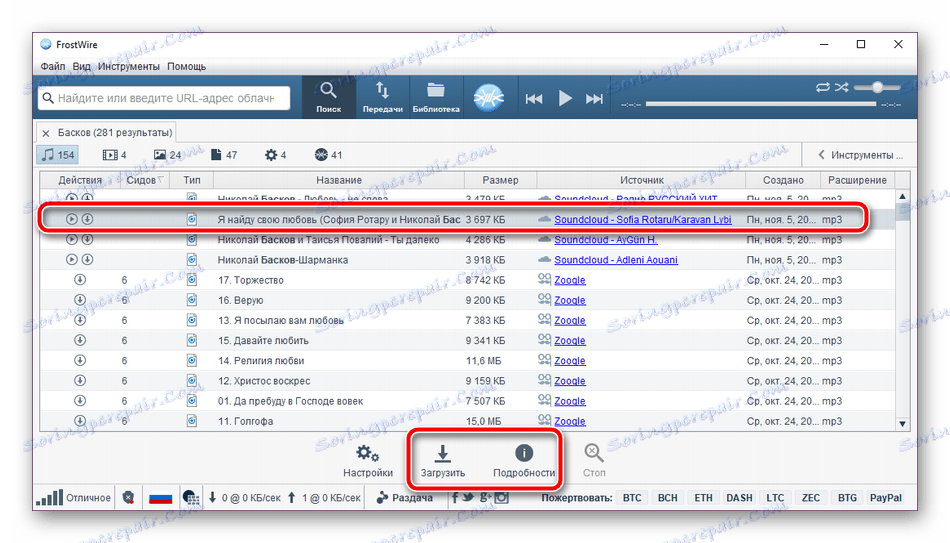Image resolution: width=950 pixels, height=543 pixels.
Task: Sort by the Расширение column header
Action: [857, 180]
